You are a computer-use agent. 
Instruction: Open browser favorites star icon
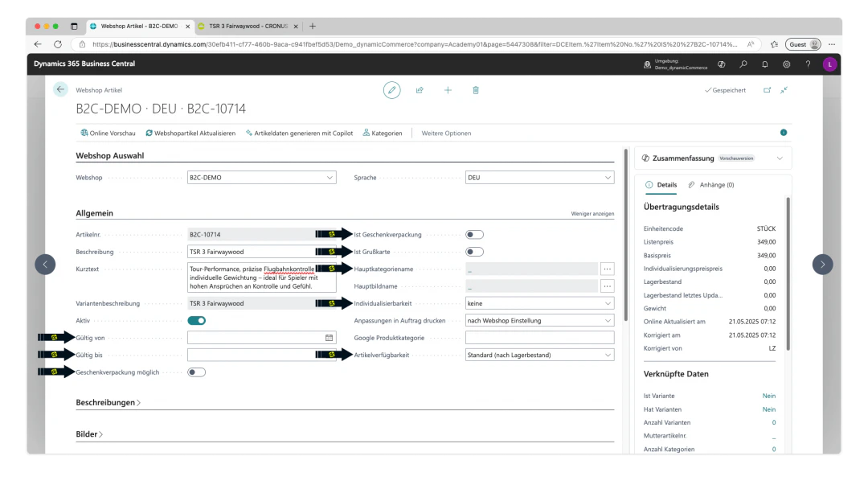click(x=775, y=44)
